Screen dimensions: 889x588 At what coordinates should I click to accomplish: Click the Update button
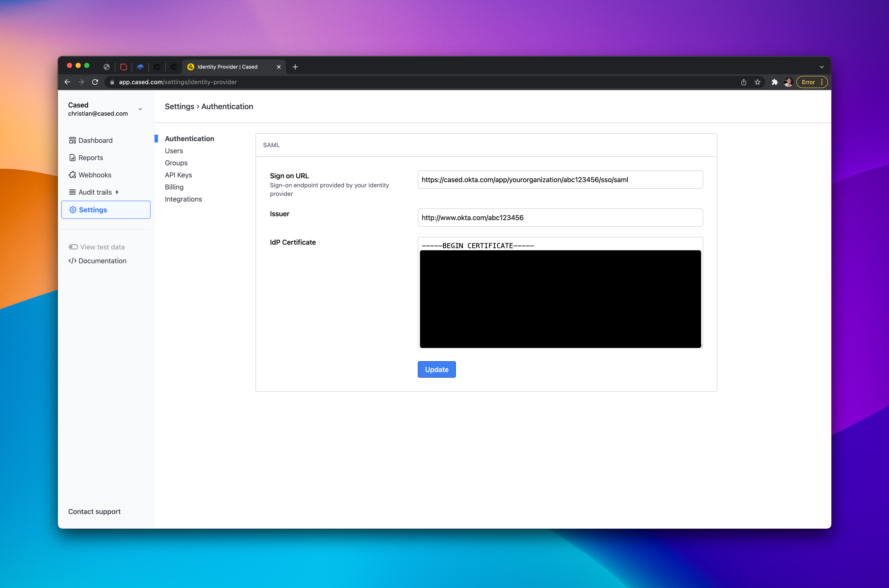click(437, 369)
